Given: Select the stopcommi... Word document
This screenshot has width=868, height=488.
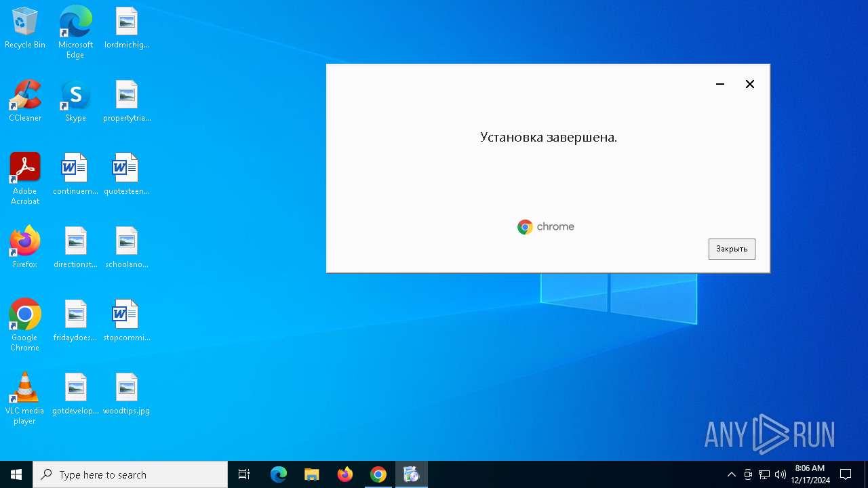Looking at the screenshot, I should click(127, 321).
